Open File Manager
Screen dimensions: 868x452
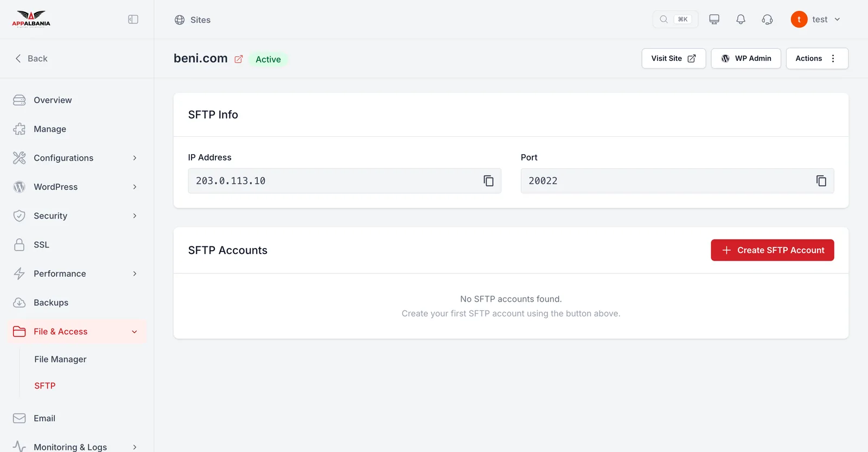coord(60,359)
